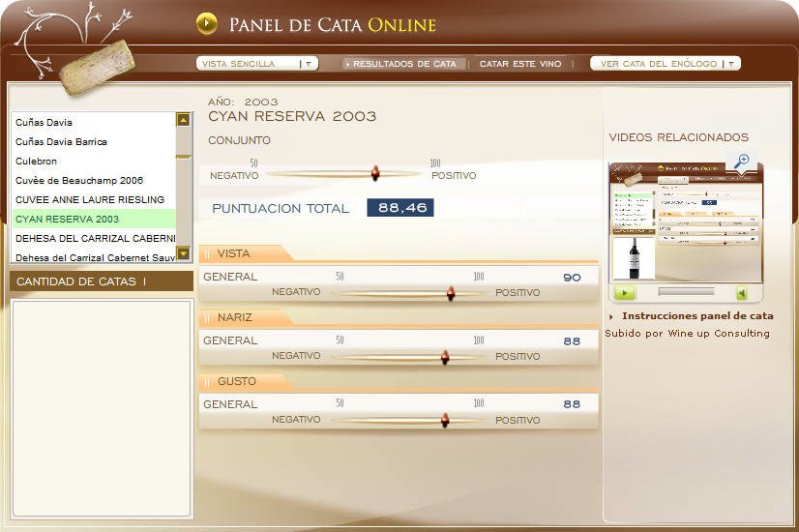
Task: Expand the Vista section header
Action: (x=246, y=253)
